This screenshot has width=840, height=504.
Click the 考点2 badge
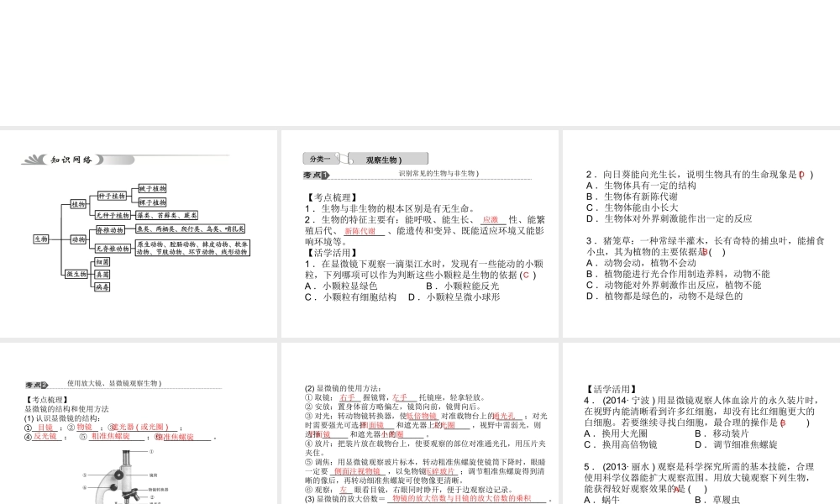pyautogui.click(x=37, y=385)
